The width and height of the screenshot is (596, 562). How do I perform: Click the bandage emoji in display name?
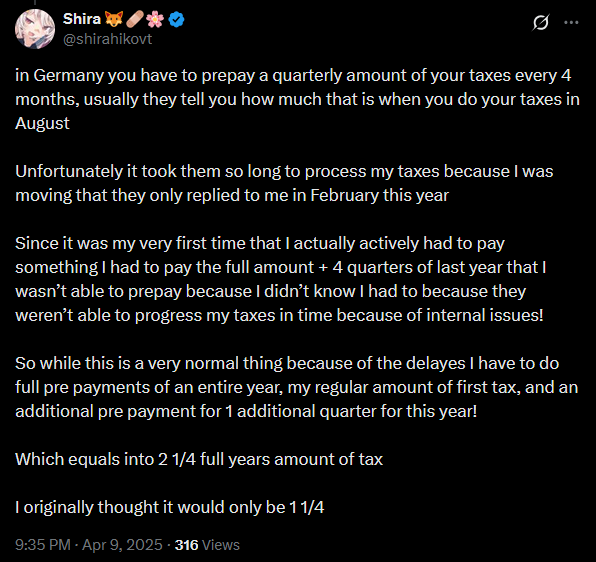tap(135, 19)
